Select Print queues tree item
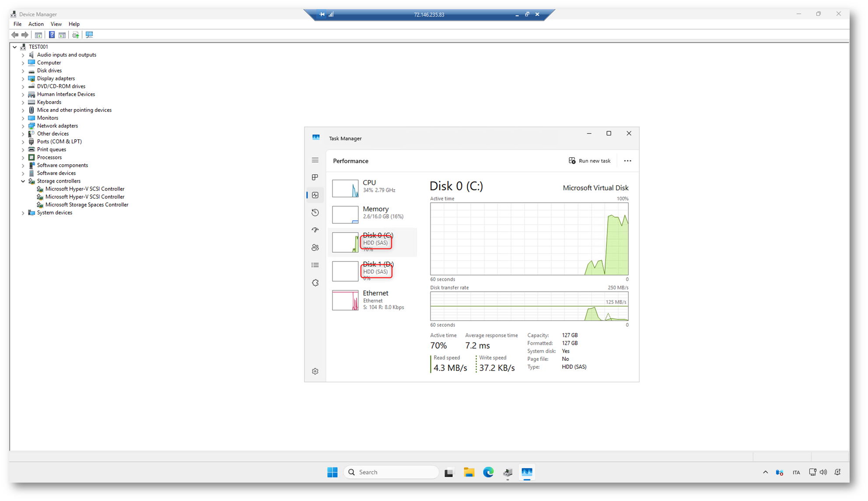868x501 pixels. 51,149
